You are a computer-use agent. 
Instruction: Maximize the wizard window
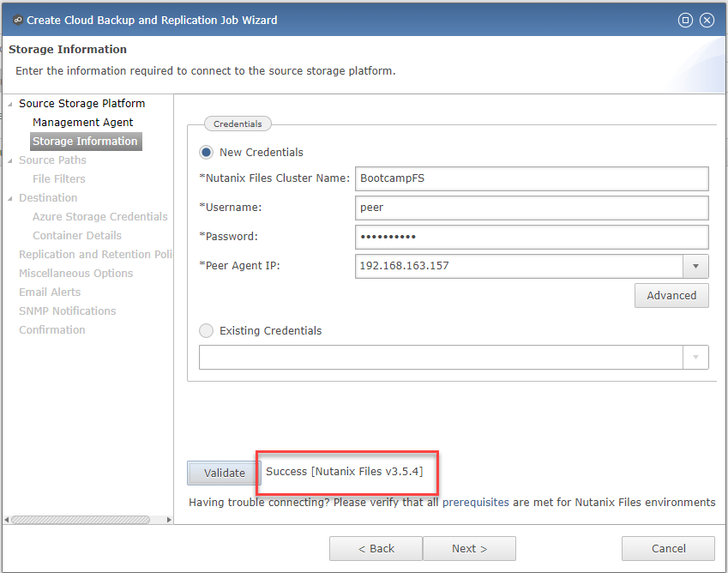pyautogui.click(x=685, y=21)
